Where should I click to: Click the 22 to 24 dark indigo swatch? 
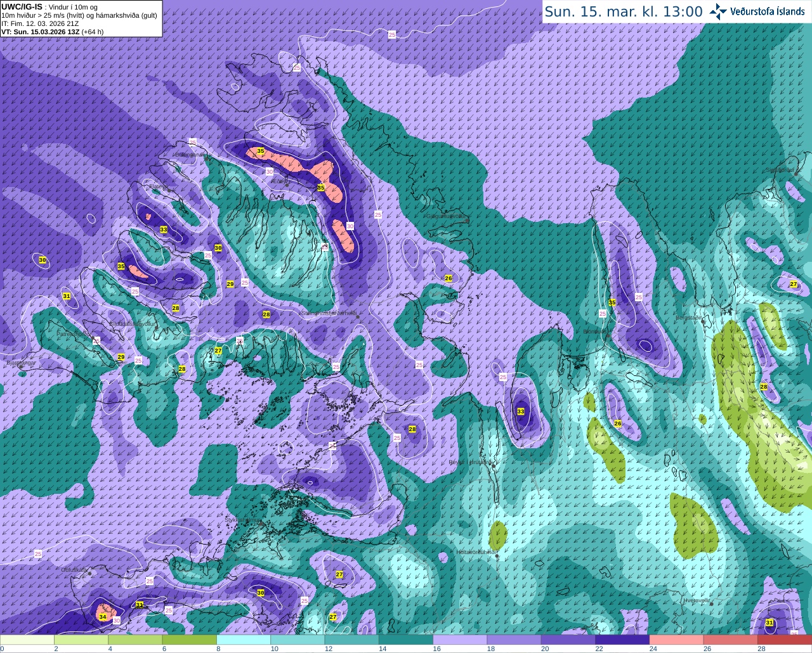tap(623, 639)
